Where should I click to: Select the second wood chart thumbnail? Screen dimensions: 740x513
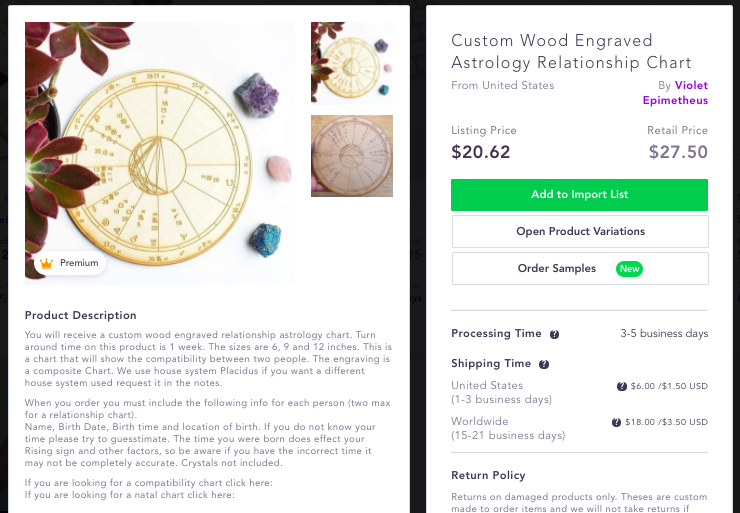point(352,157)
